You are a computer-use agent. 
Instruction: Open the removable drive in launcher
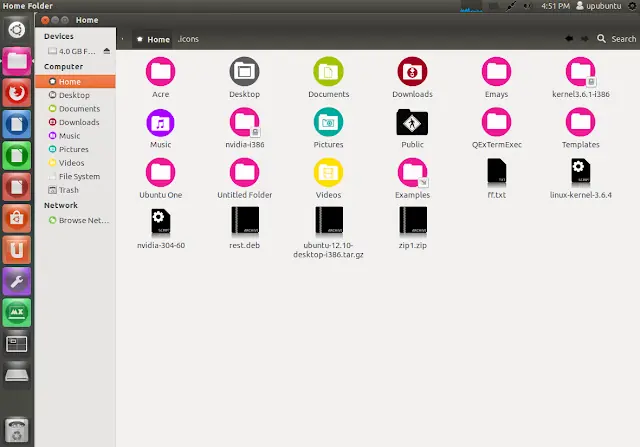click(16, 374)
